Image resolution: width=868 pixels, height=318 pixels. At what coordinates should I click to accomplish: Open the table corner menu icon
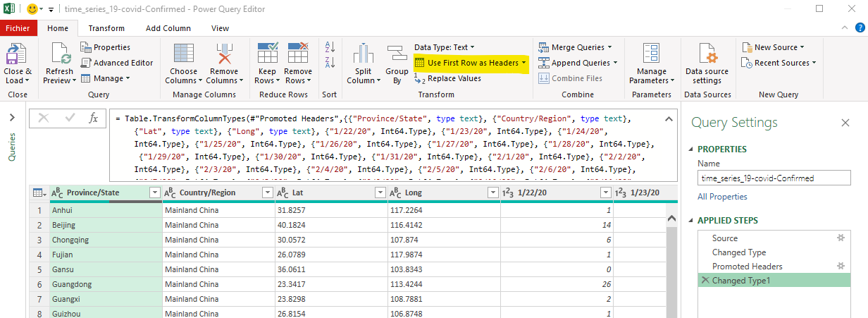[40, 193]
